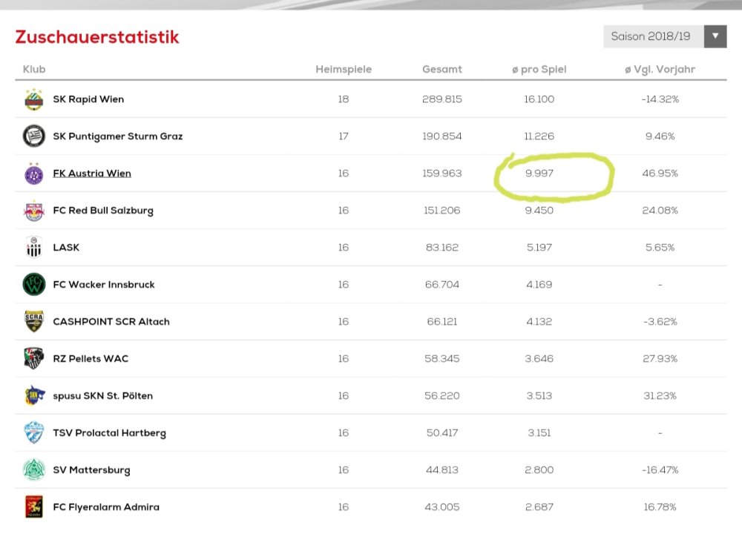Select the 9.997 average cell
The image size is (742, 560).
pos(539,173)
